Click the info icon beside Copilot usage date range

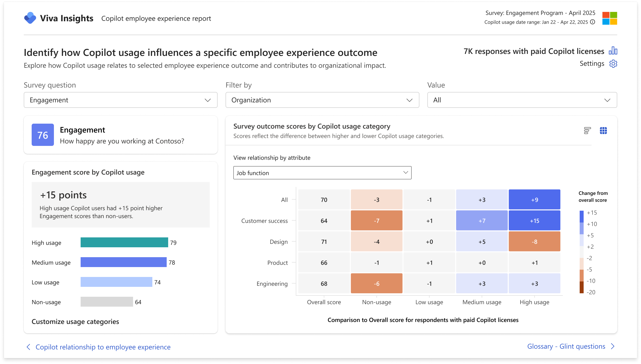click(x=593, y=22)
